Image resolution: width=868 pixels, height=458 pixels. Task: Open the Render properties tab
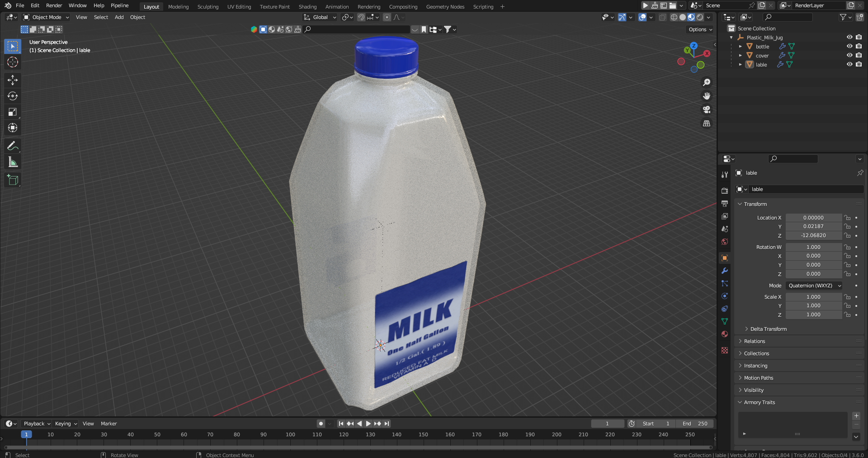(725, 191)
